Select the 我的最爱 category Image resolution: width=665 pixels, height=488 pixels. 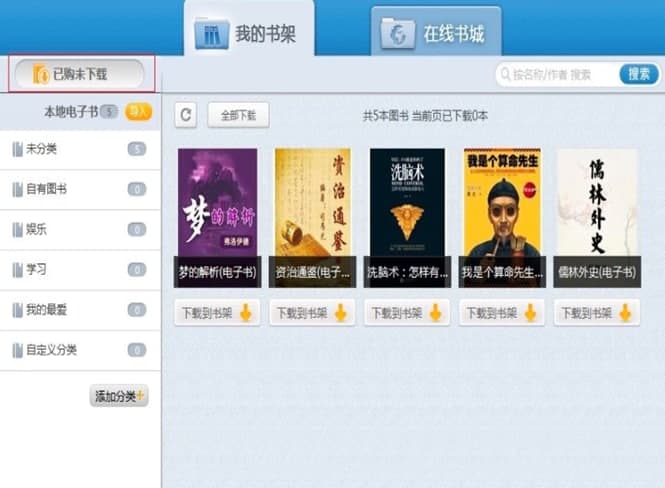(80, 310)
